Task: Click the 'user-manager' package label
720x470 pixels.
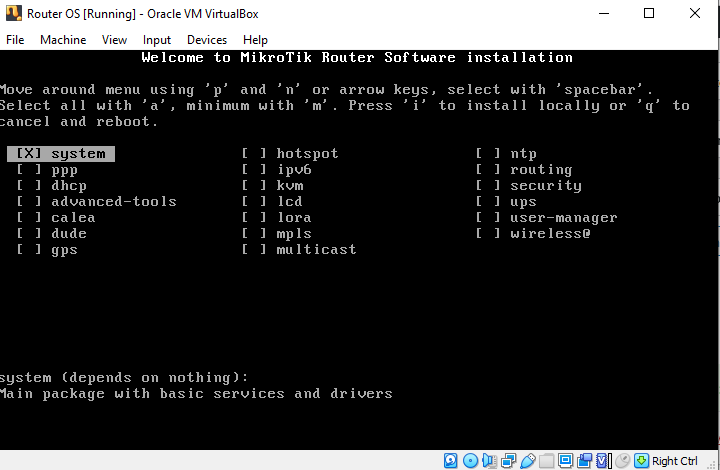Action: tap(564, 218)
